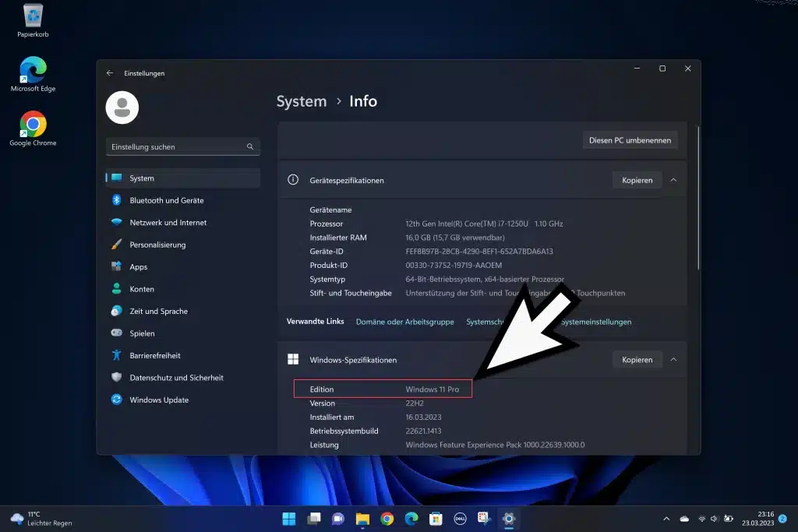The width and height of the screenshot is (798, 532).
Task: Click the user profile avatar
Action: click(122, 107)
